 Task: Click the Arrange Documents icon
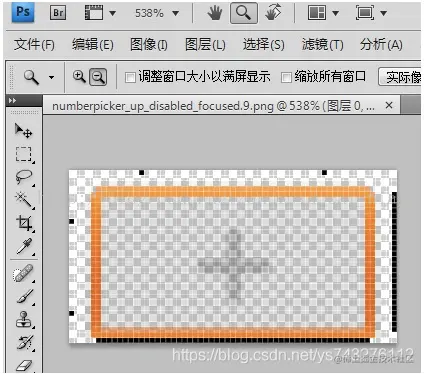coord(317,13)
